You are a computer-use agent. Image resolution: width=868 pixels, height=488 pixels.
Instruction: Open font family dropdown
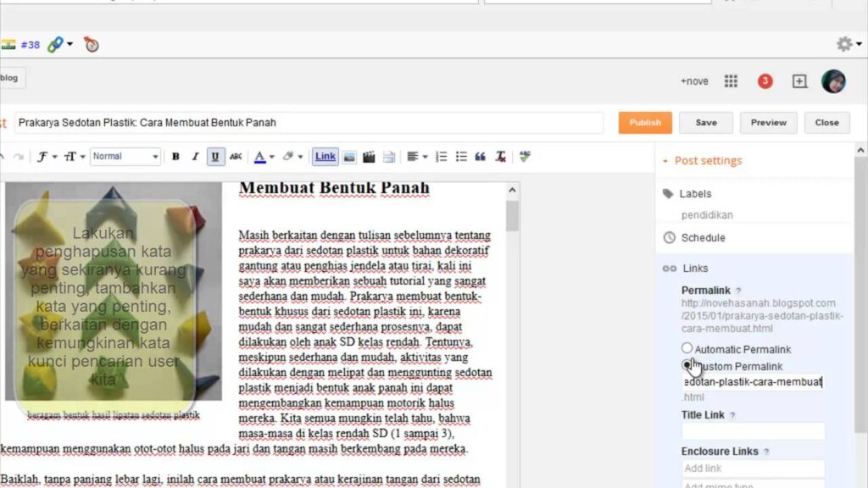pyautogui.click(x=47, y=157)
